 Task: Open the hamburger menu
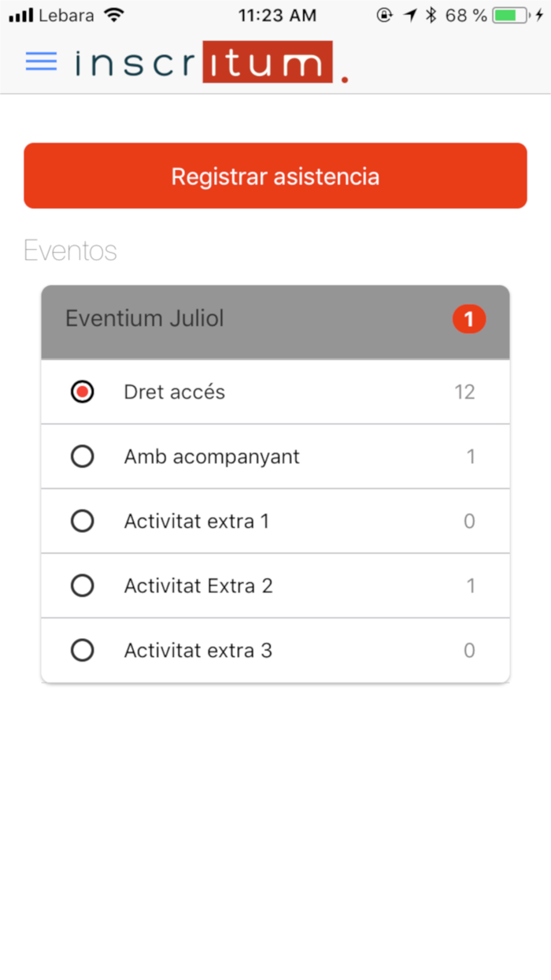pyautogui.click(x=41, y=61)
